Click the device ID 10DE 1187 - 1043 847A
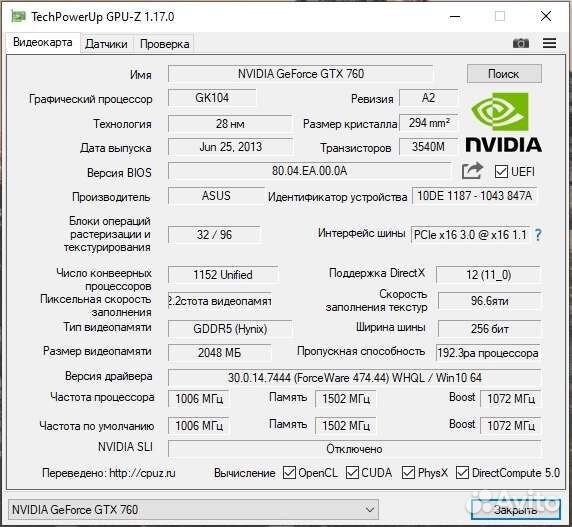The image size is (572, 527). [474, 196]
